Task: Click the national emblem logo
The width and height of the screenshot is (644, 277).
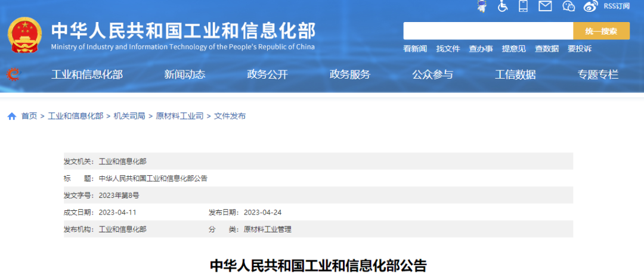Action: (24, 35)
